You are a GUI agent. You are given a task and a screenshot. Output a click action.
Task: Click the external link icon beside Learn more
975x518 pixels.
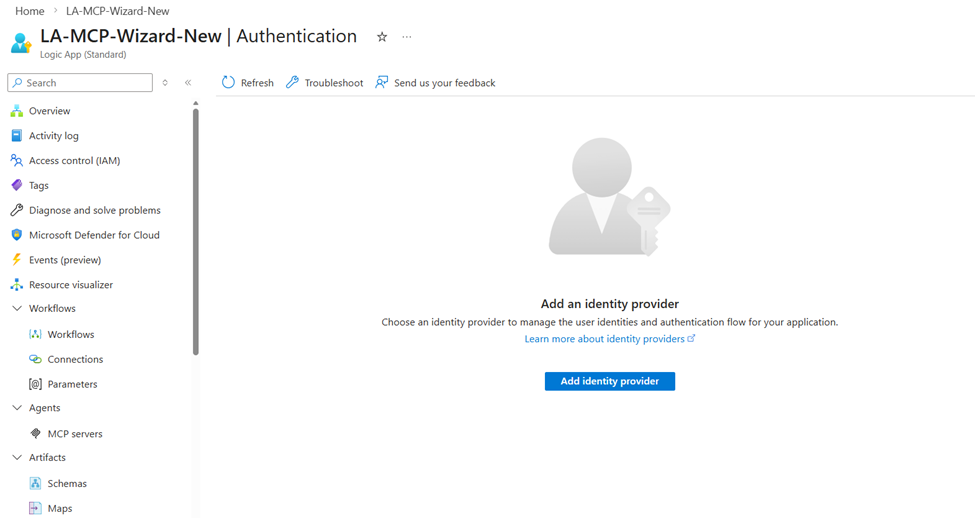[x=691, y=338]
